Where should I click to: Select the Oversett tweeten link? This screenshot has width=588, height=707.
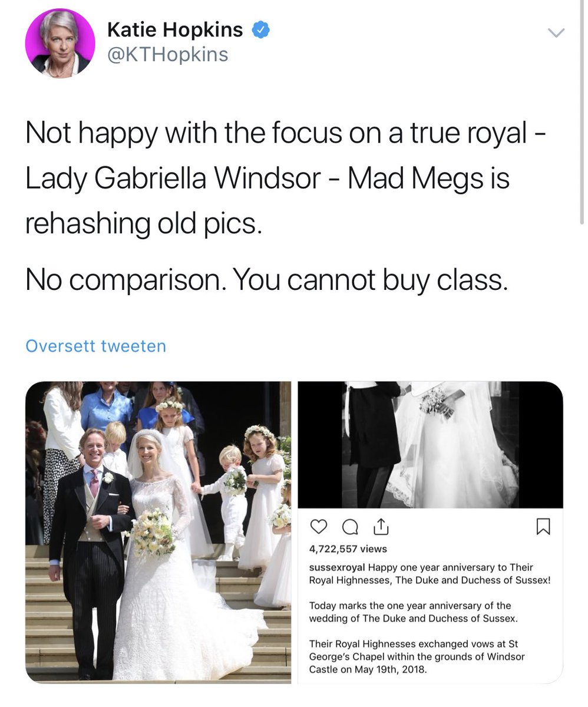pos(96,346)
